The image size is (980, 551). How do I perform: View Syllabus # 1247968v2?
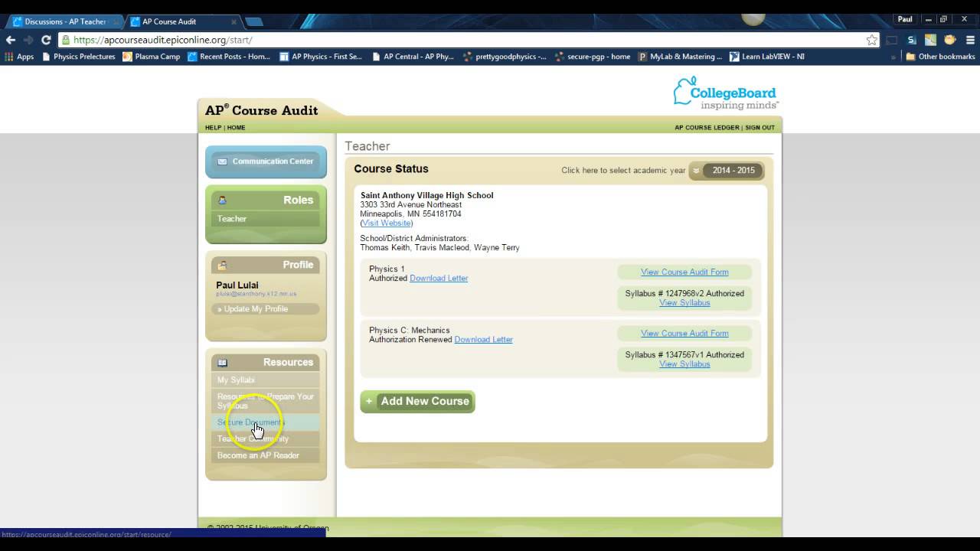pos(684,303)
